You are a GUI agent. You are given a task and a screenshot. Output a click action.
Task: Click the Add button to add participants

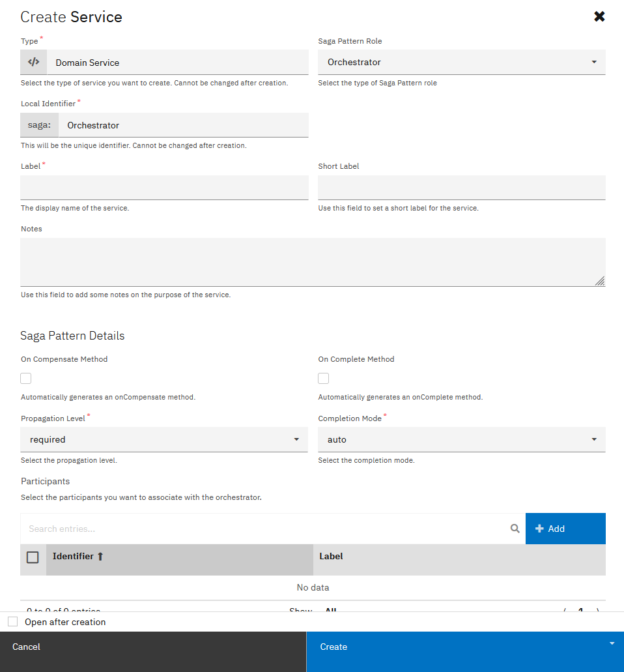tap(565, 529)
